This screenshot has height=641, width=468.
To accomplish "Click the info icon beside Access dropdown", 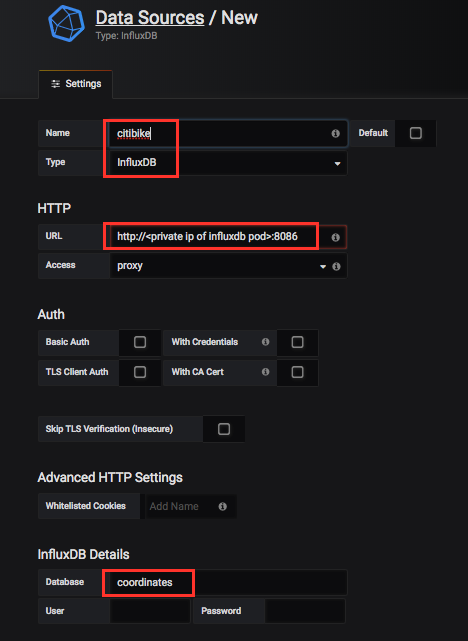I will (336, 267).
